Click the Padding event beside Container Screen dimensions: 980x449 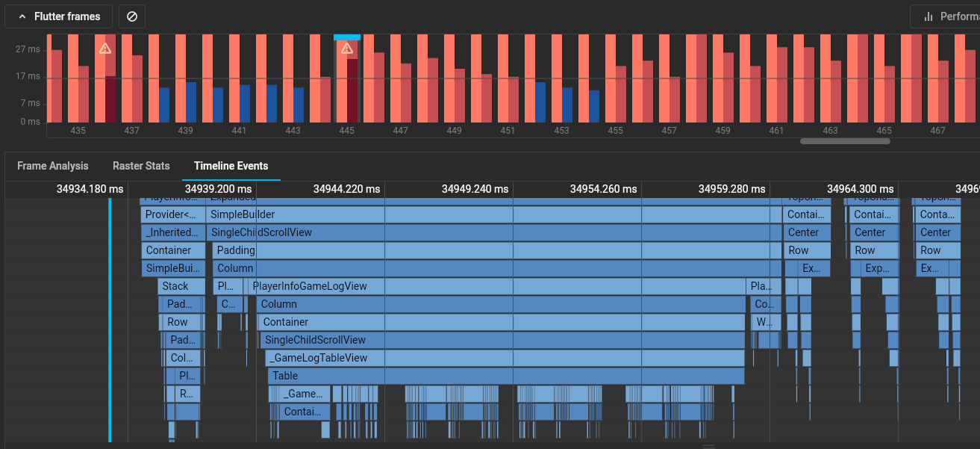[235, 250]
